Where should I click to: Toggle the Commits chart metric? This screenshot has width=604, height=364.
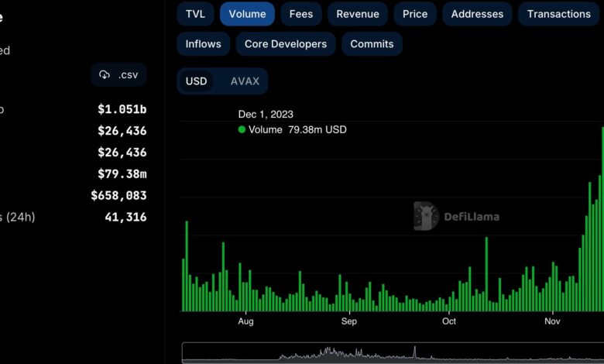point(372,44)
